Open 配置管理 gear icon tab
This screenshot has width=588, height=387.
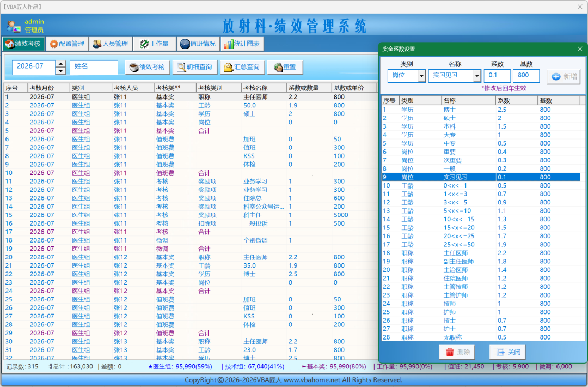(x=67, y=44)
